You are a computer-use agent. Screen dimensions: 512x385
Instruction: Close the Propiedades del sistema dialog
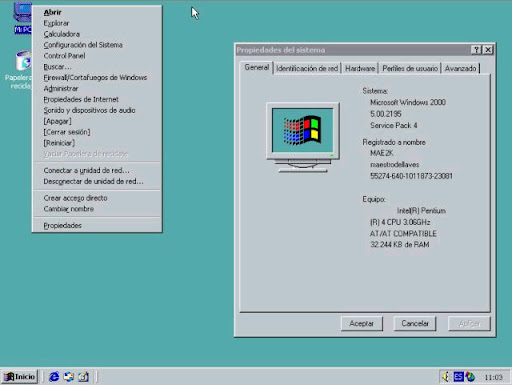488,50
